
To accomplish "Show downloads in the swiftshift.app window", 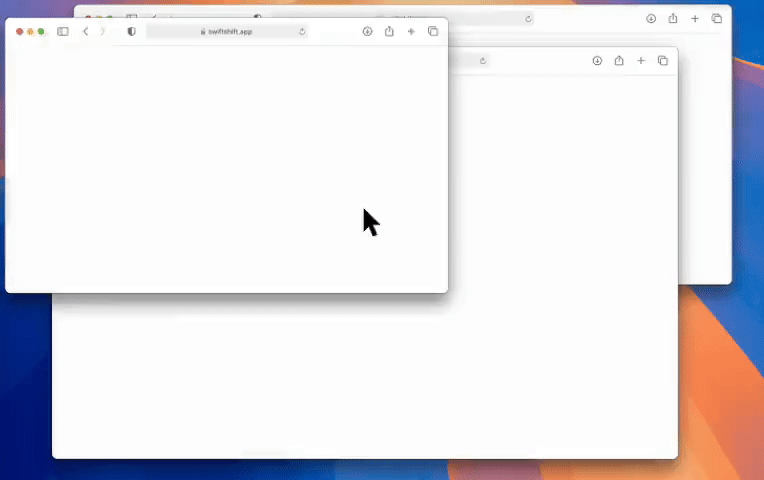I will (x=367, y=32).
